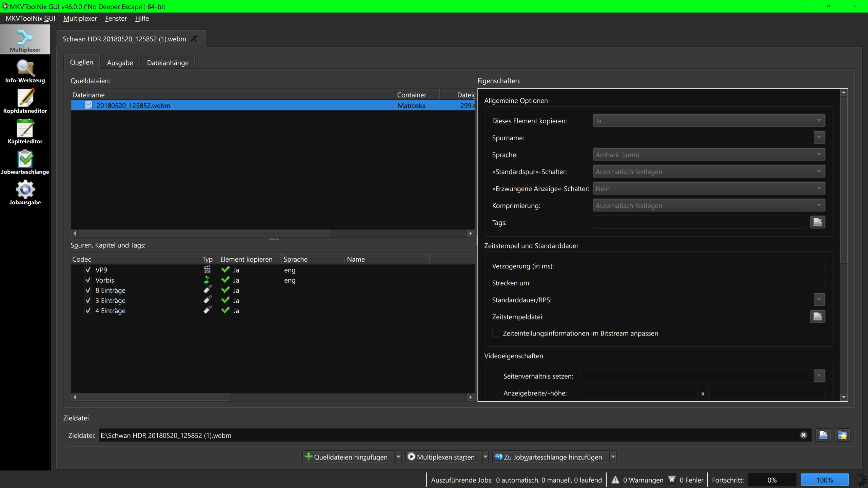
Task: Click the file icon of 20180520_125852.webm
Action: 88,105
